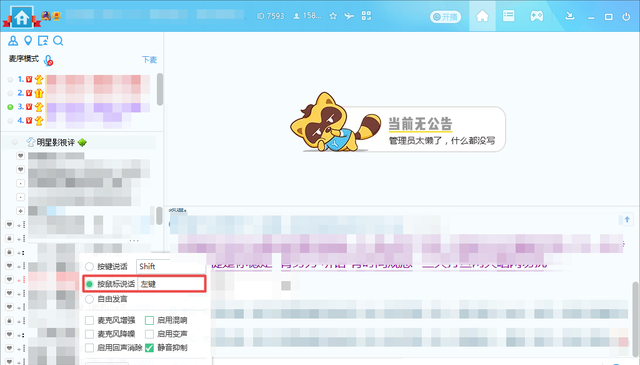Switch to the list template tab

pyautogui.click(x=509, y=16)
